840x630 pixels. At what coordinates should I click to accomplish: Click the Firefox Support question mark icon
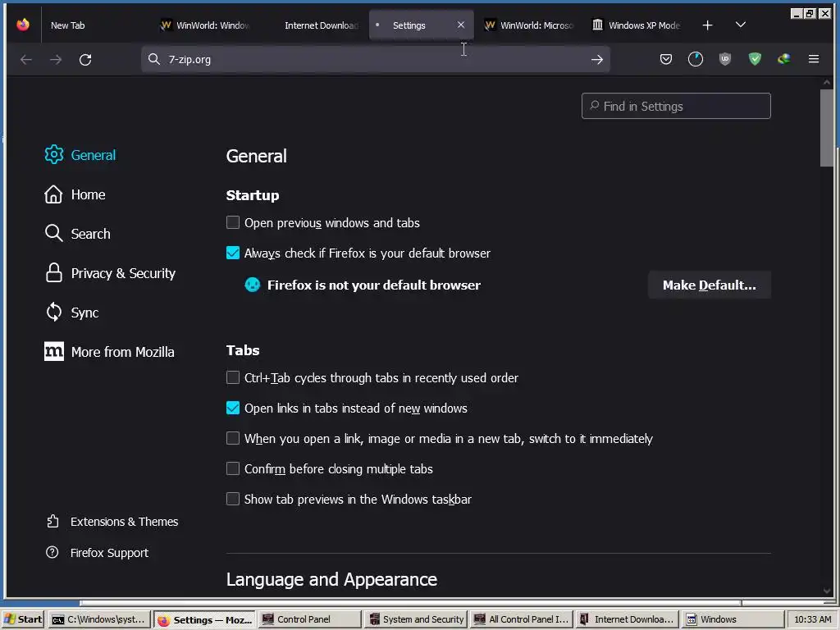coord(52,552)
